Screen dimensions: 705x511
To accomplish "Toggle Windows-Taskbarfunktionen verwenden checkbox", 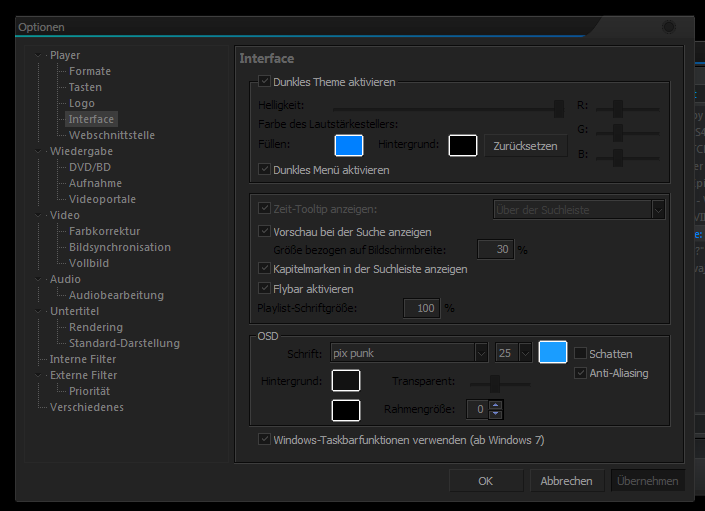I will tap(264, 439).
